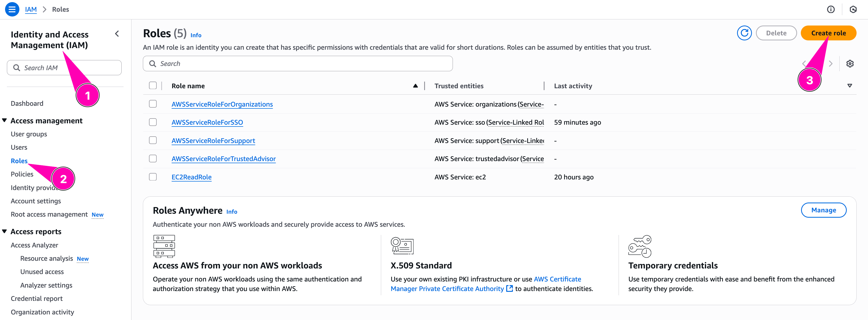Screen dimensions: 868x320
Task: Check the EC2ReadRole row checkbox
Action: coord(153,177)
